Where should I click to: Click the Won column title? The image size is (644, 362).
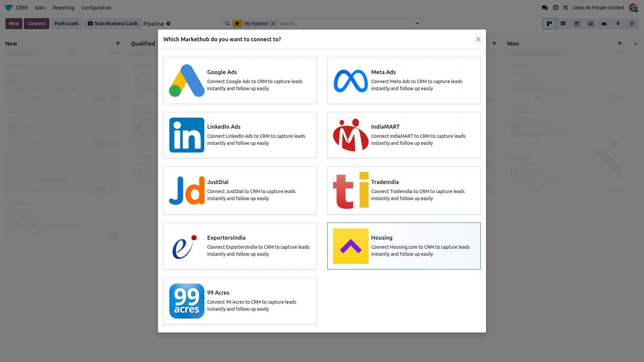[513, 44]
